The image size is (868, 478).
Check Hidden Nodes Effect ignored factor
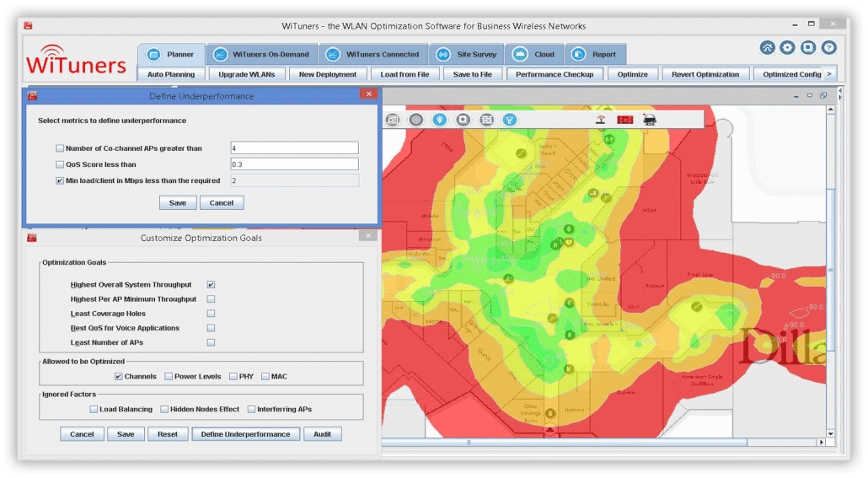pos(164,410)
